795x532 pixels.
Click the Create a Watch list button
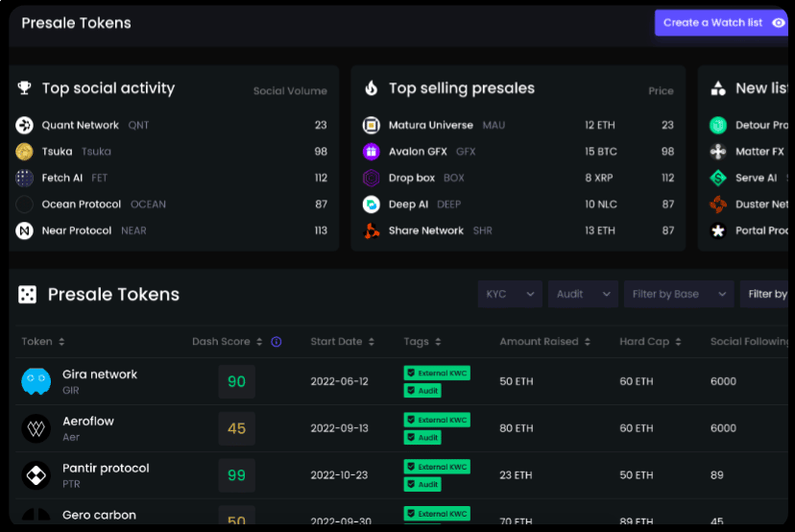pyautogui.click(x=721, y=23)
